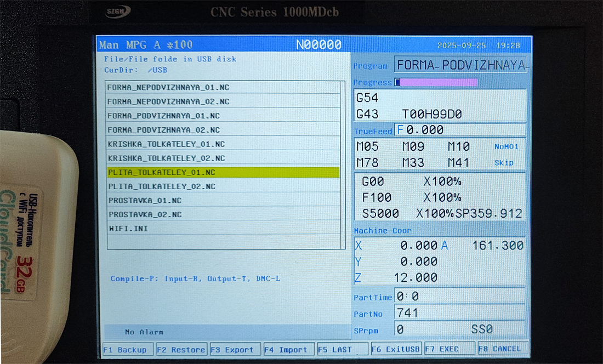Click the PartNo field showing 741
The width and height of the screenshot is (603, 364).
click(x=459, y=313)
